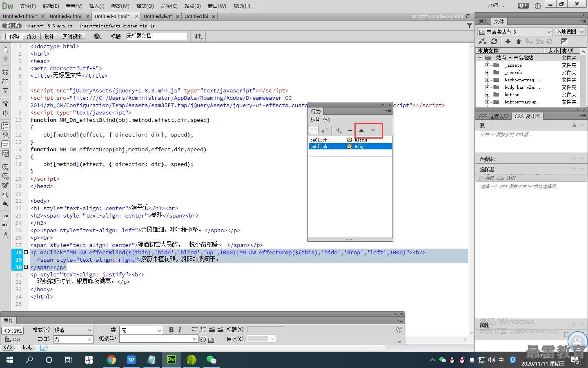The image size is (588, 368).
Task: Open the 文件(F) menu
Action: coord(28,6)
